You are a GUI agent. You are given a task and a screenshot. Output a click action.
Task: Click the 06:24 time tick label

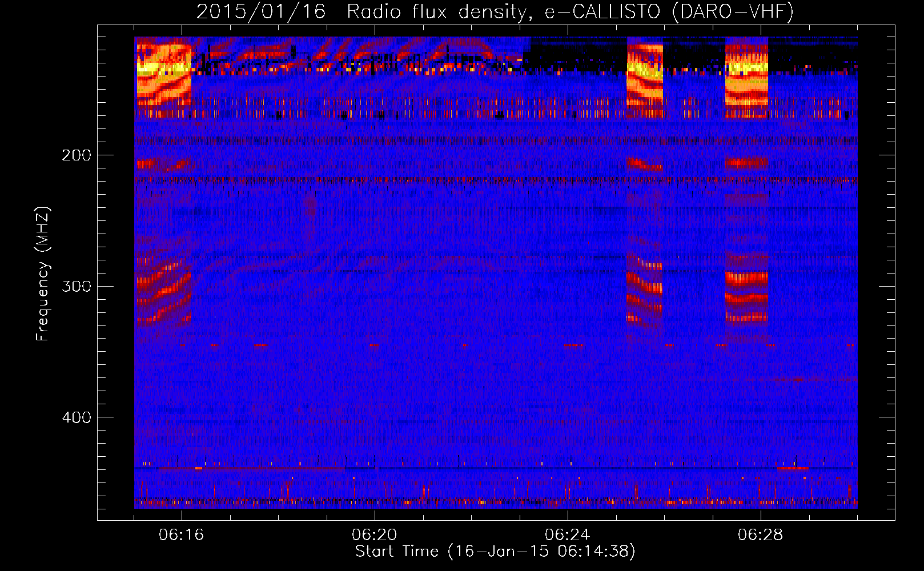(568, 535)
